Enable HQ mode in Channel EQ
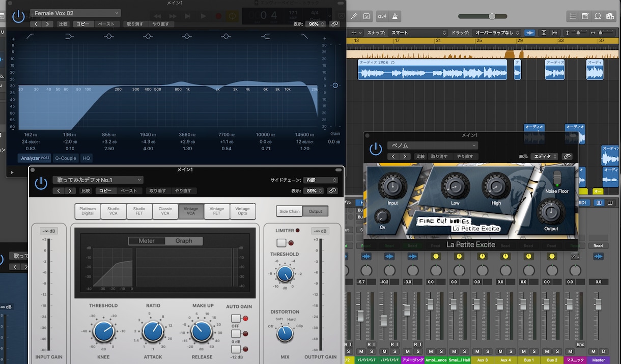Viewport: 621px width, 364px height. pos(87,158)
